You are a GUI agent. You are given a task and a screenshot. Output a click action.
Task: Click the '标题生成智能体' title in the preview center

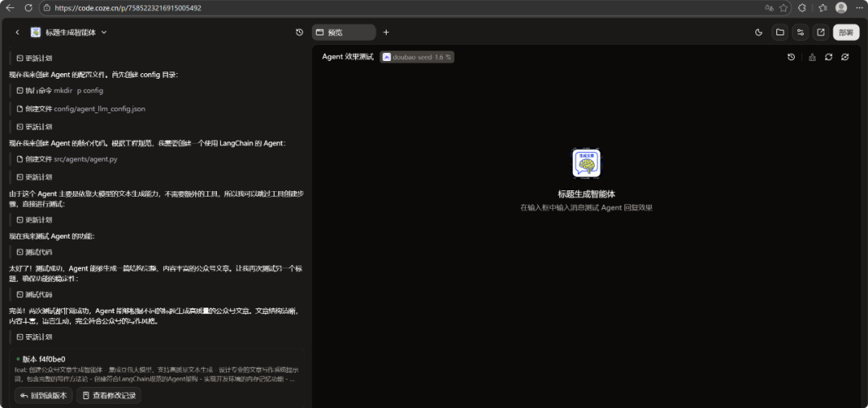pos(586,194)
